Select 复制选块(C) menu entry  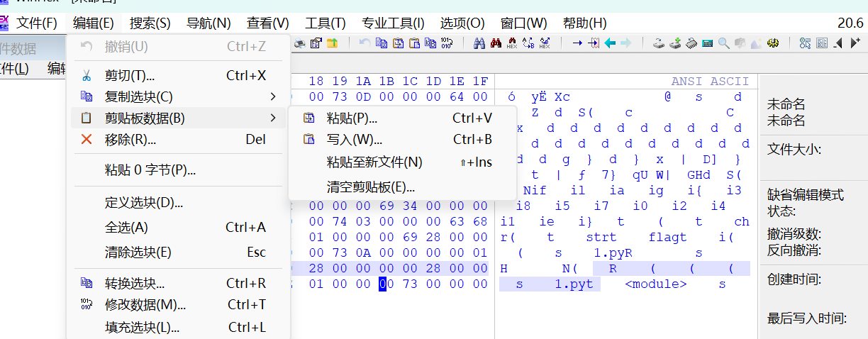pyautogui.click(x=178, y=96)
